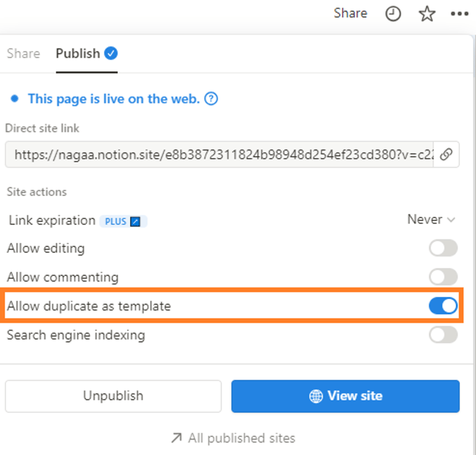Enable the Allow editing toggle
The height and width of the screenshot is (455, 476).
pyautogui.click(x=443, y=248)
